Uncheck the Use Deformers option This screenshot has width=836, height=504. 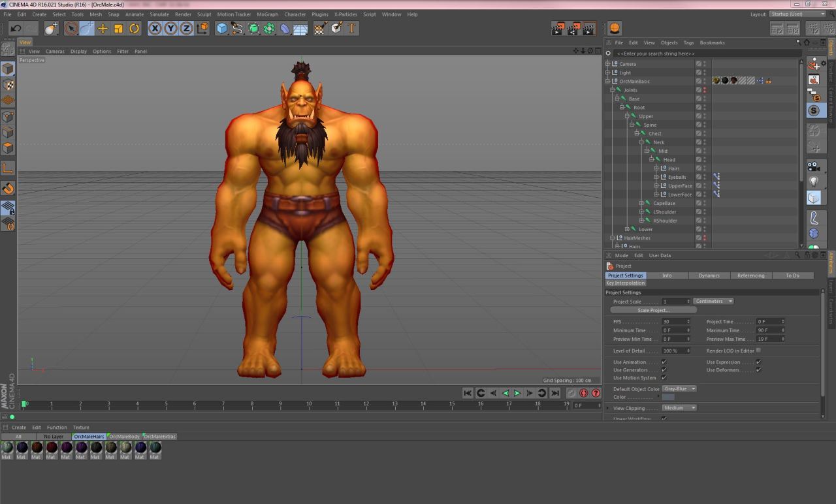[x=758, y=370]
